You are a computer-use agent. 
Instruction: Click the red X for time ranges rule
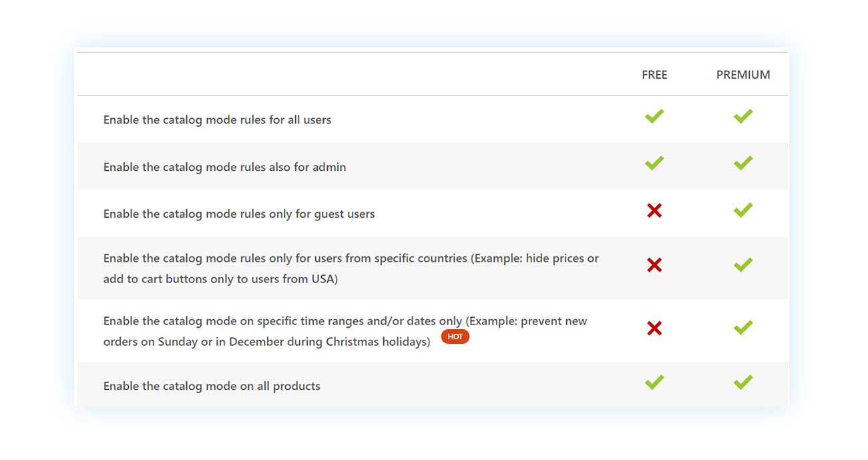[654, 328]
